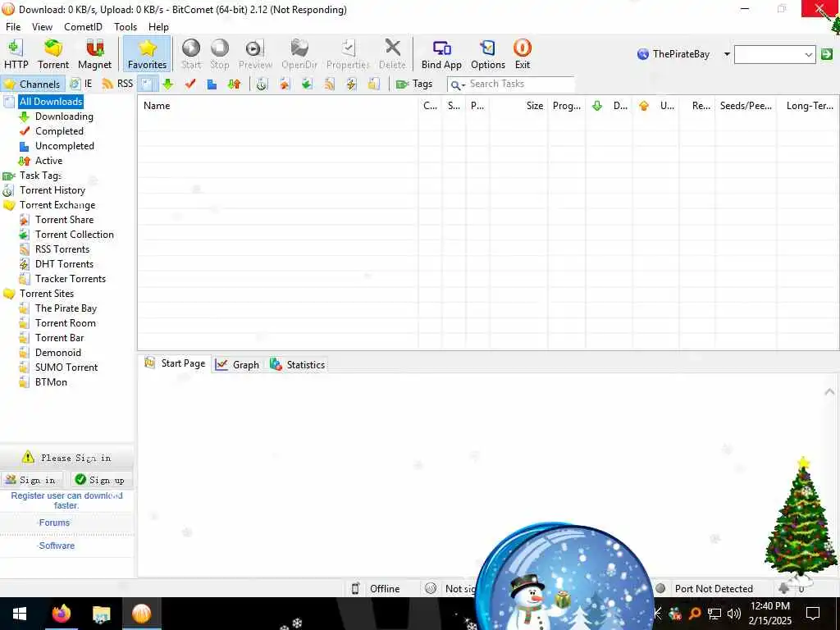This screenshot has width=840, height=630.
Task: Open a Torrent file from toolbar
Action: (53, 54)
